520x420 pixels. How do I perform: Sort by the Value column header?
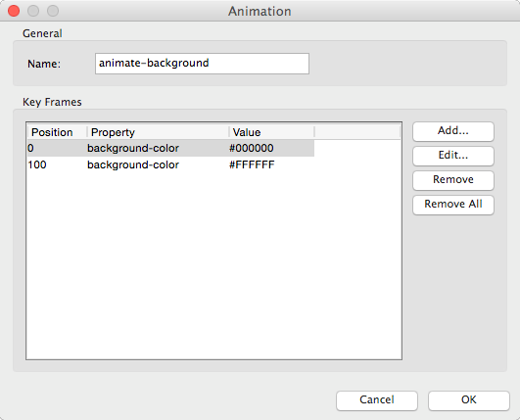pyautogui.click(x=271, y=132)
